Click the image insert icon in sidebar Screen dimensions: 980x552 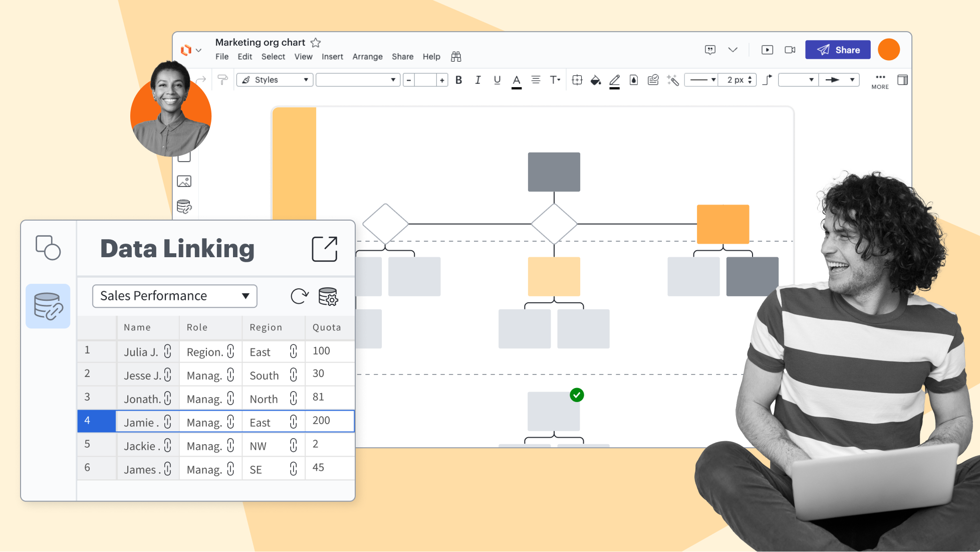[185, 182]
